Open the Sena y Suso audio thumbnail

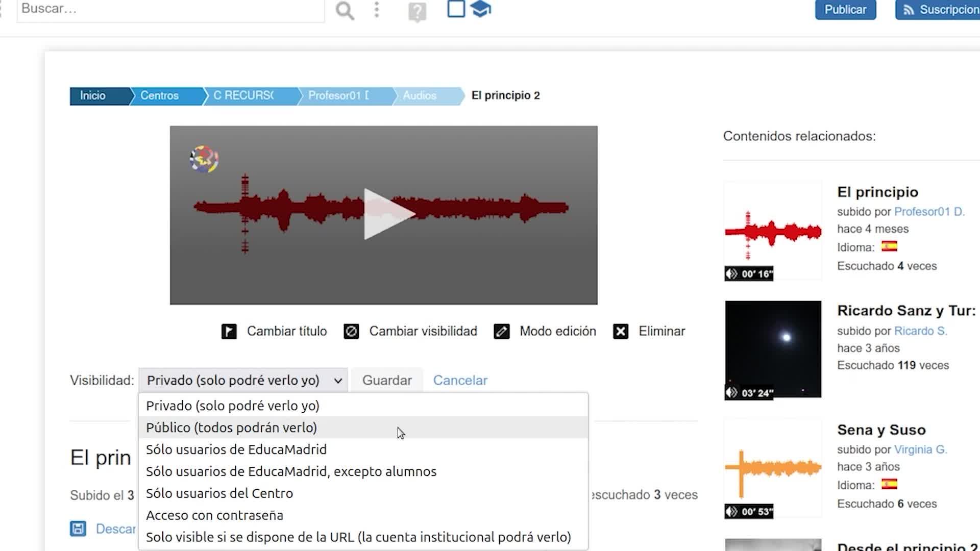(x=773, y=468)
